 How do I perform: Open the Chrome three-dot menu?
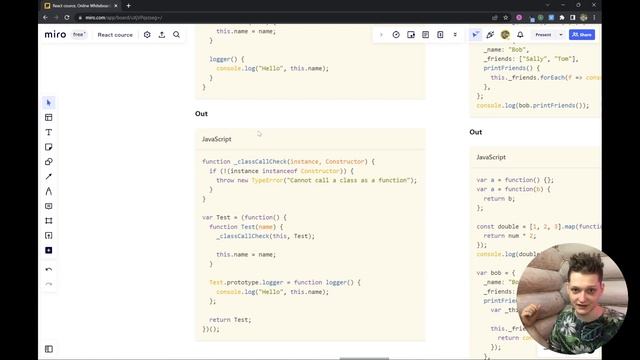594,18
